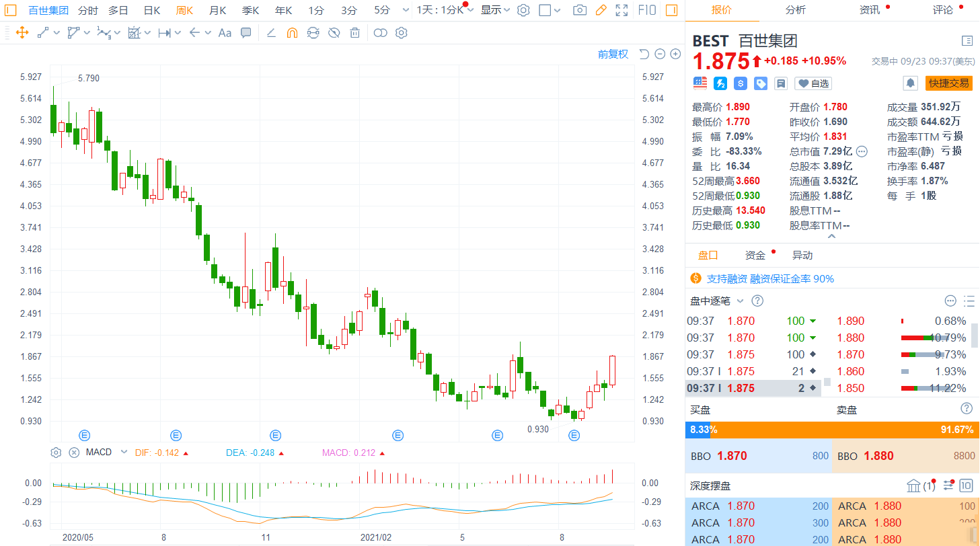Open MACD indicator settings gear
Image resolution: width=980 pixels, height=546 pixels.
(x=56, y=453)
